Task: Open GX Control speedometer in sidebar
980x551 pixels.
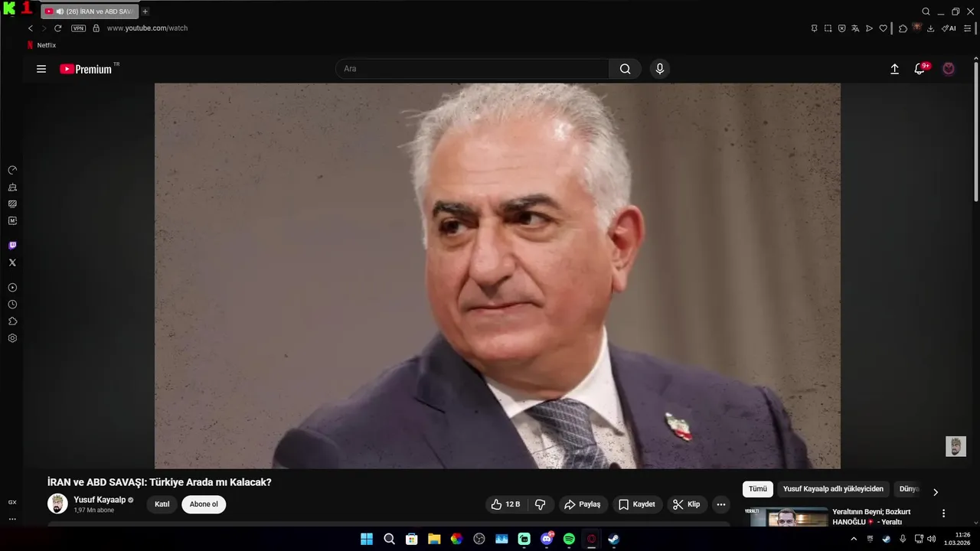Action: (x=12, y=170)
